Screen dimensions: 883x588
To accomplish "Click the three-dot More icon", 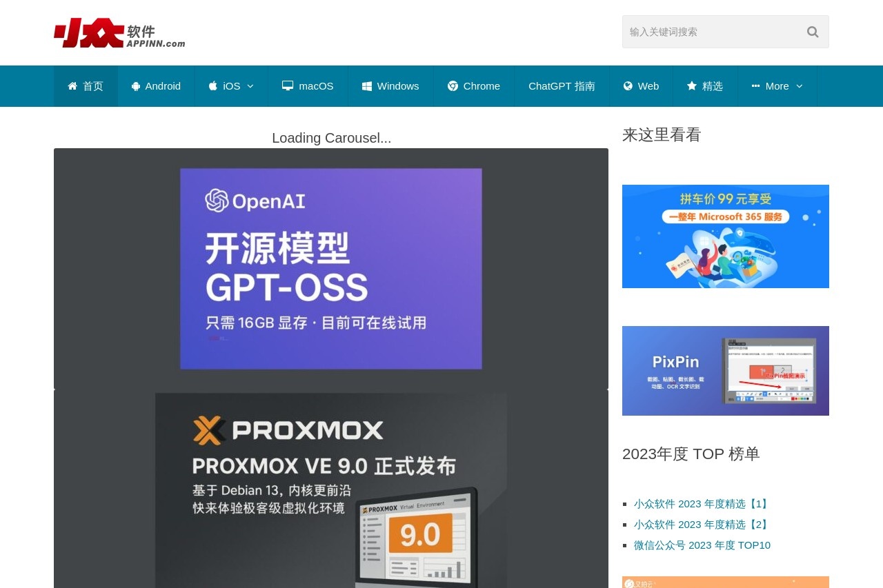I will pos(755,86).
